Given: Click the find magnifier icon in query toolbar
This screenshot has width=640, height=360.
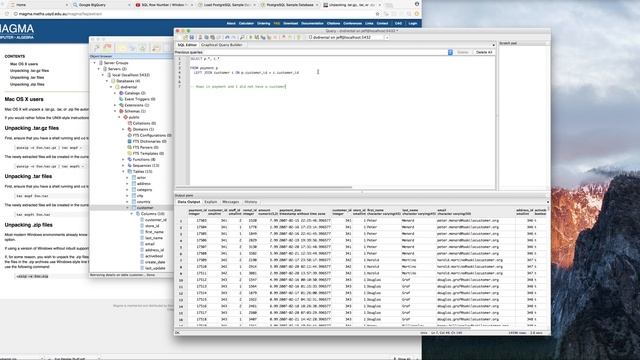Looking at the screenshot, I should [x=242, y=37].
